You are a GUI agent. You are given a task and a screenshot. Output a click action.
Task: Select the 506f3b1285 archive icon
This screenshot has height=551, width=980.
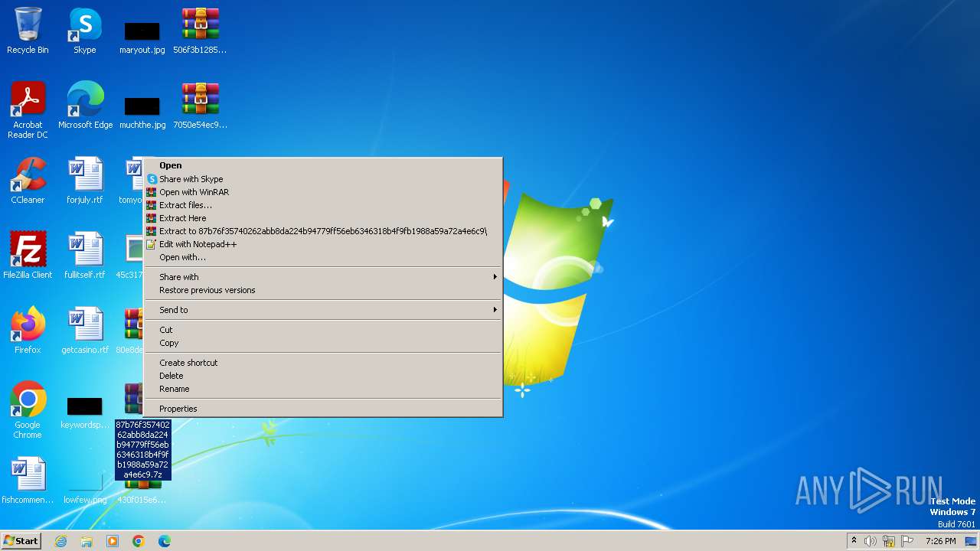200,31
